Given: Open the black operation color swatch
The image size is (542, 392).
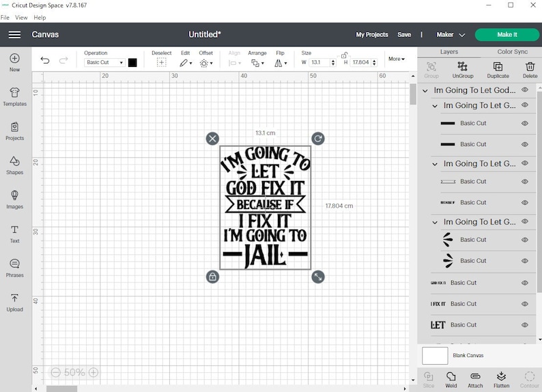Looking at the screenshot, I should point(132,63).
